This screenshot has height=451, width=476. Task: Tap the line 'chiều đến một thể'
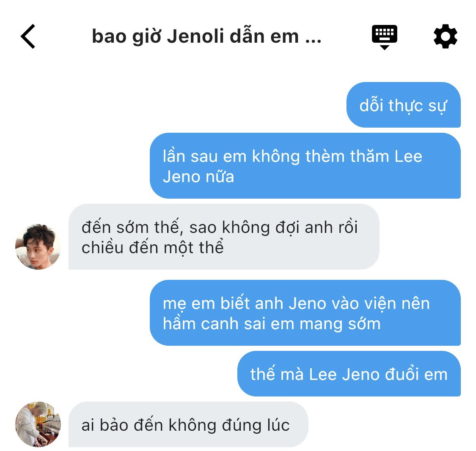153,247
